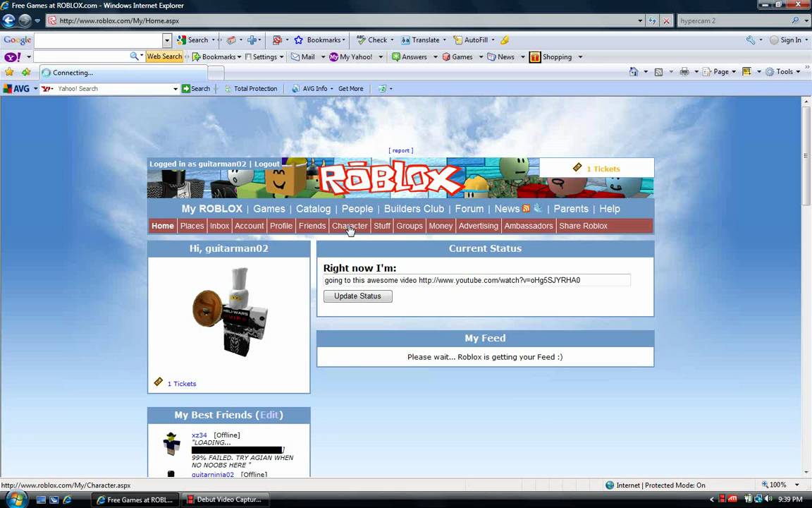Viewport: 812px width, 508px height.
Task: Click the Update Status button
Action: pos(357,296)
